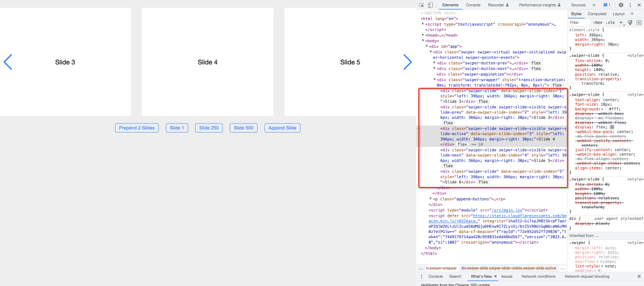Toggle the device toolbar icon

click(x=430, y=5)
